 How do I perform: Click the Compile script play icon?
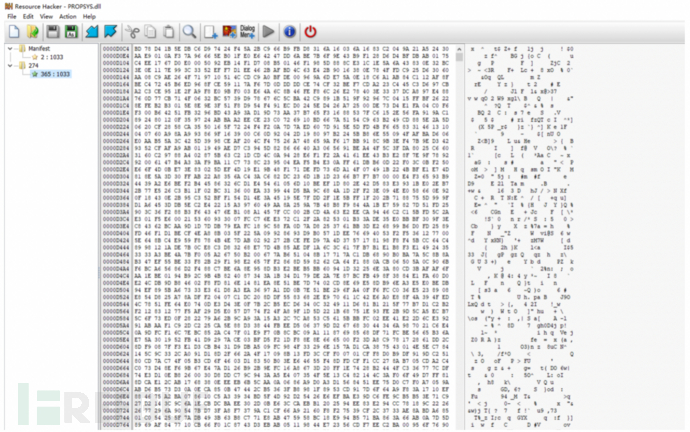coord(268,32)
